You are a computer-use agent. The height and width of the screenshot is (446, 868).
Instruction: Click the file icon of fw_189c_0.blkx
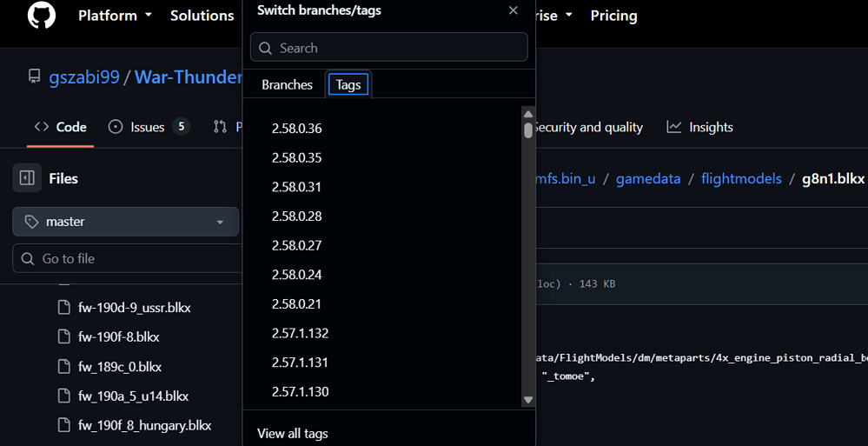click(x=64, y=366)
